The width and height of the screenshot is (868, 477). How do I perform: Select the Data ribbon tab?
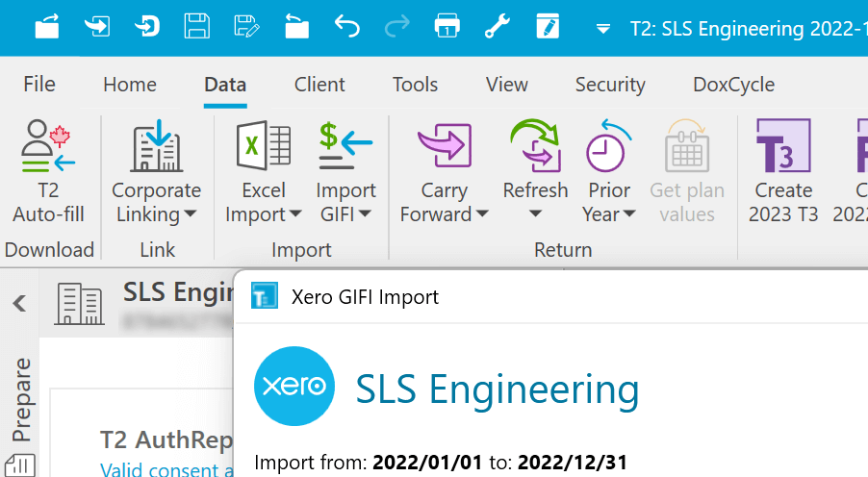pos(225,85)
